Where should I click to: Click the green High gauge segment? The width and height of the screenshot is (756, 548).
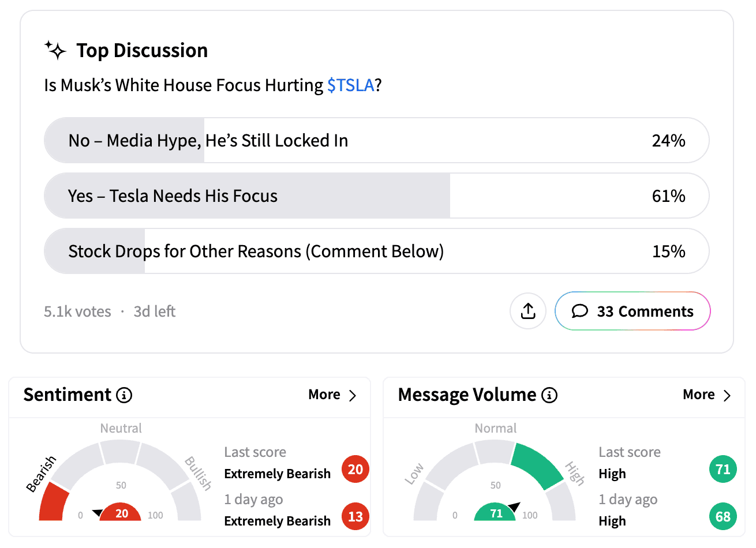(x=538, y=465)
